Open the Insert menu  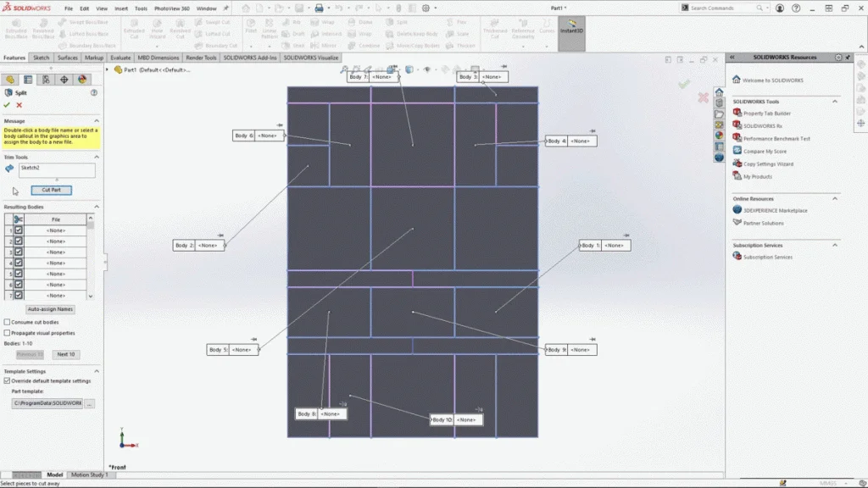(x=121, y=8)
